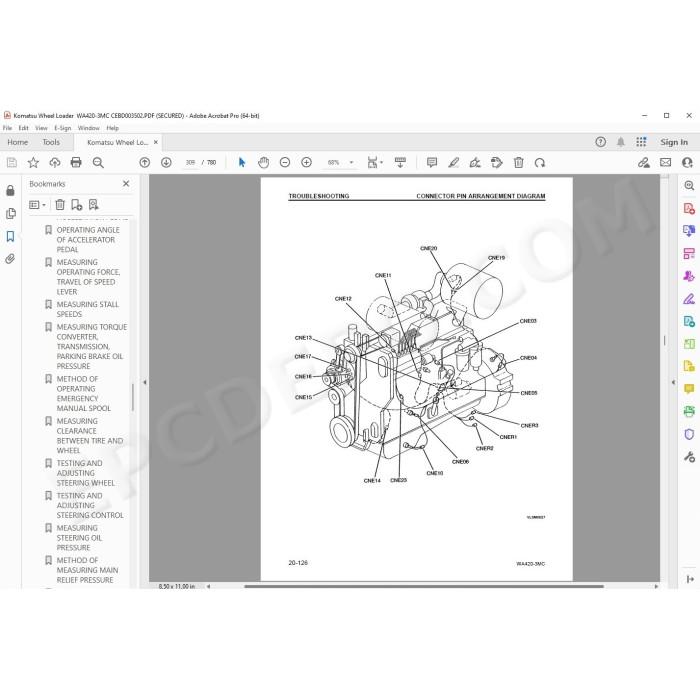The image size is (700, 700).
Task: Open the share with others icon
Action: pos(688,162)
